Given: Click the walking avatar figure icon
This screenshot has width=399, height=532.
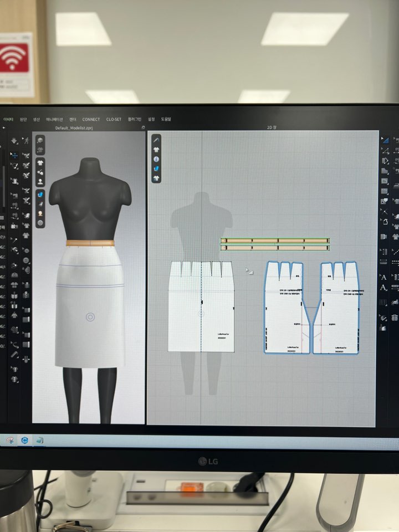Looking at the screenshot, I should [x=26, y=141].
